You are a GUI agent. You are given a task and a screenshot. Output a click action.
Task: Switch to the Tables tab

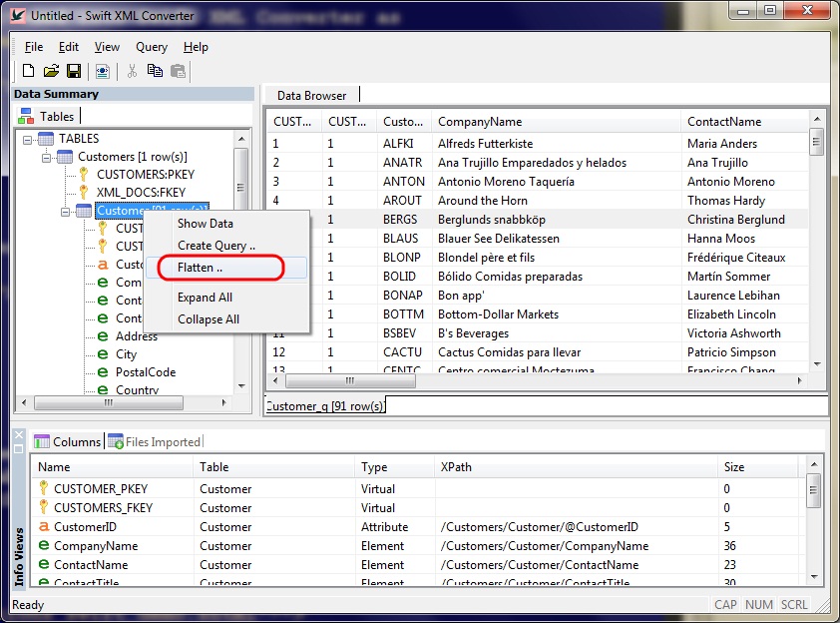48,117
